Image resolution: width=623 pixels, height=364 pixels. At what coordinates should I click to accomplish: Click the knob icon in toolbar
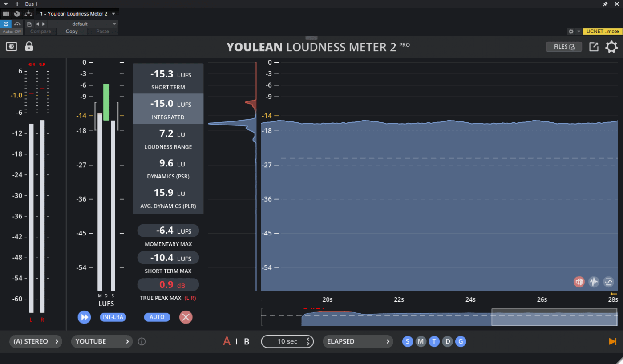click(x=17, y=14)
